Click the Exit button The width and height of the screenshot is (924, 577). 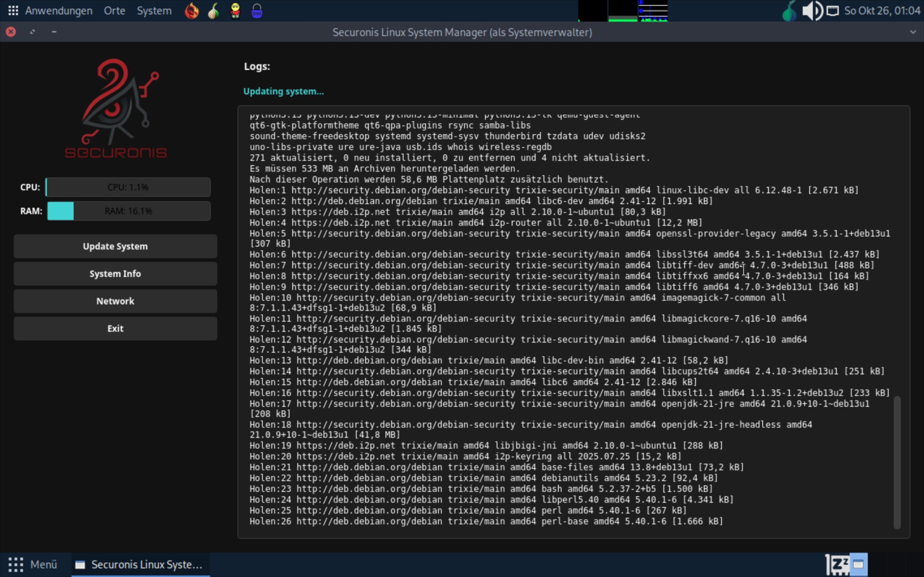pos(115,329)
